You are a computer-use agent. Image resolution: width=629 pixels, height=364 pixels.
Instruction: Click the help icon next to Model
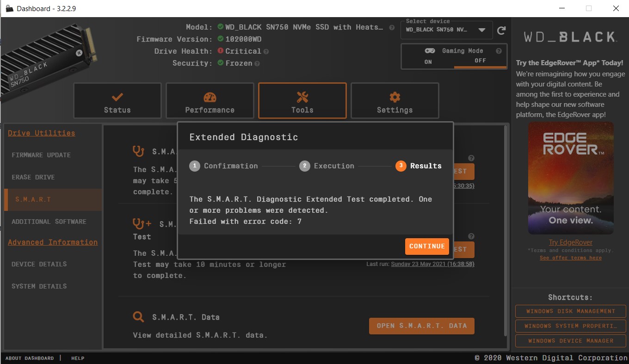point(392,27)
